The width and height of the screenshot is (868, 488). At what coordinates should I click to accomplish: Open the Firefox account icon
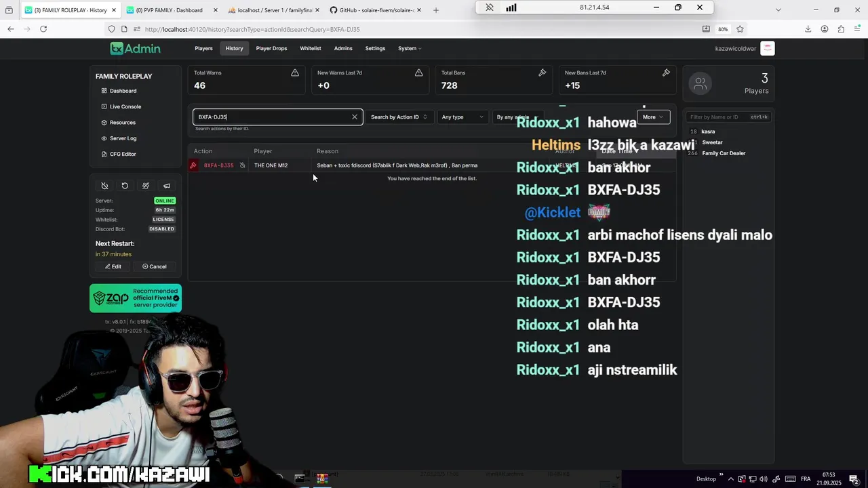tap(825, 29)
